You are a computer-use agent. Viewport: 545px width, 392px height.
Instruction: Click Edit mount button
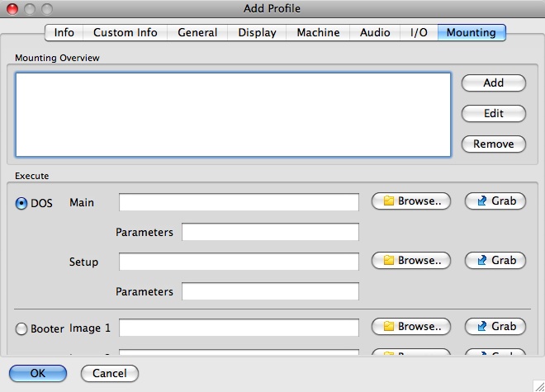(494, 114)
